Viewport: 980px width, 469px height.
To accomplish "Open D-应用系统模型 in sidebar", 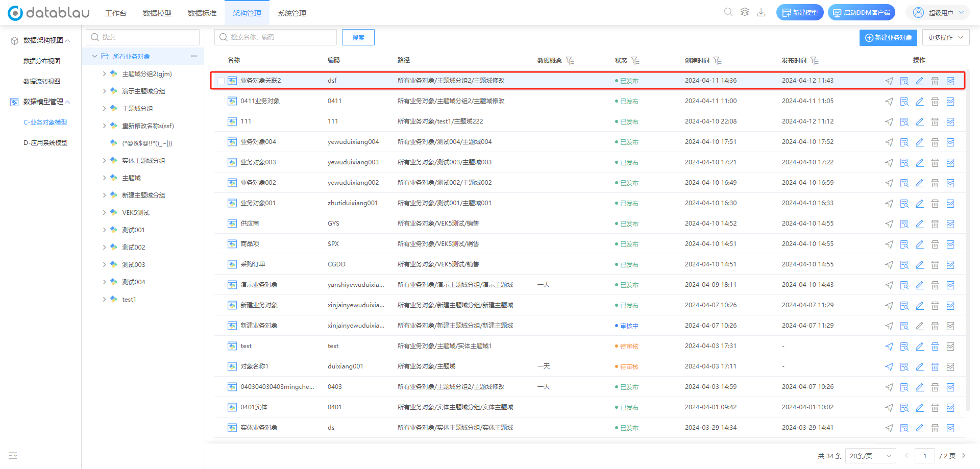I will (45, 143).
